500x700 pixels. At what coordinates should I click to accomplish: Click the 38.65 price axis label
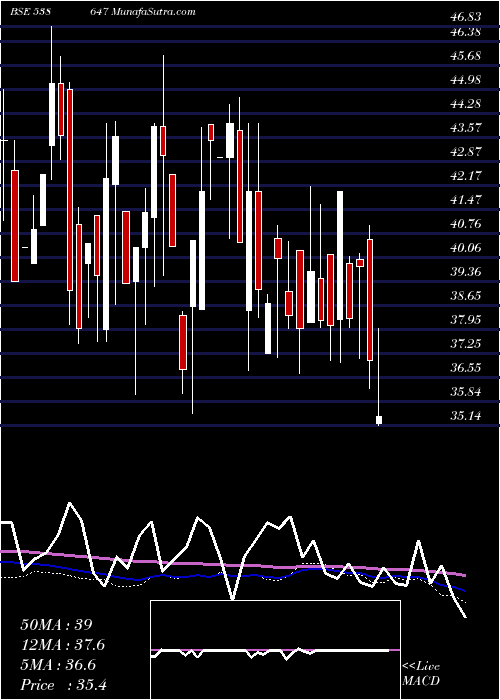point(466,296)
